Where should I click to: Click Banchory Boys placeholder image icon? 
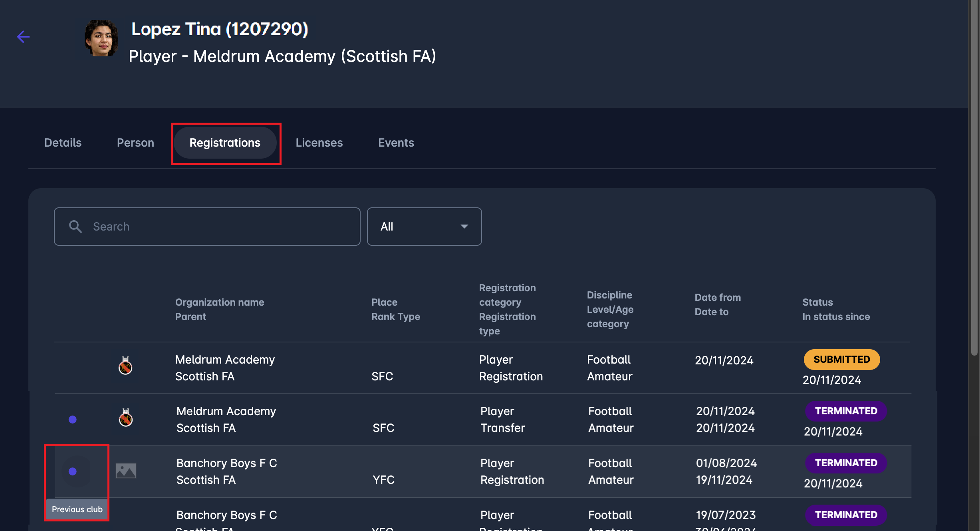(126, 471)
